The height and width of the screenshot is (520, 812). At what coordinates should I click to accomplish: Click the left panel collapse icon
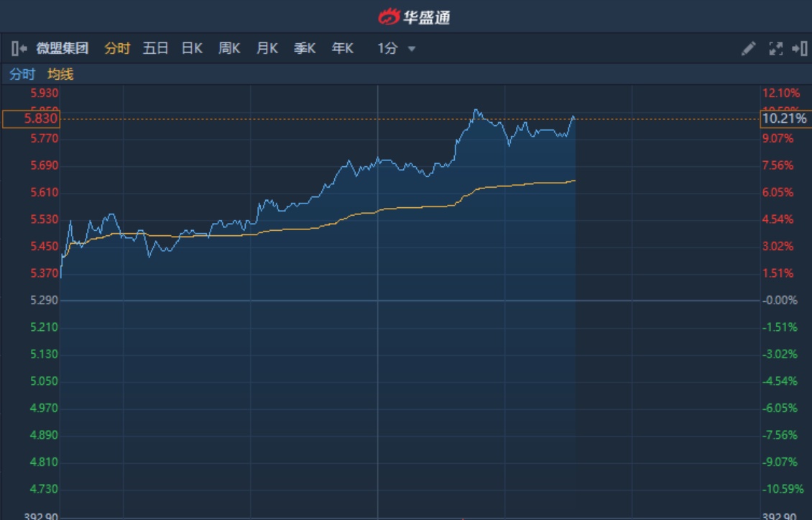19,49
